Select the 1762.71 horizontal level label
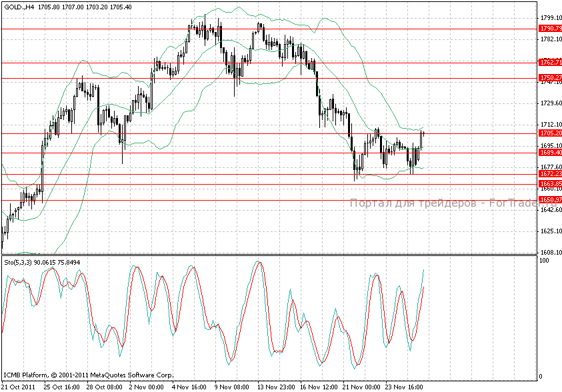This screenshot has width=562, height=392. (550, 63)
